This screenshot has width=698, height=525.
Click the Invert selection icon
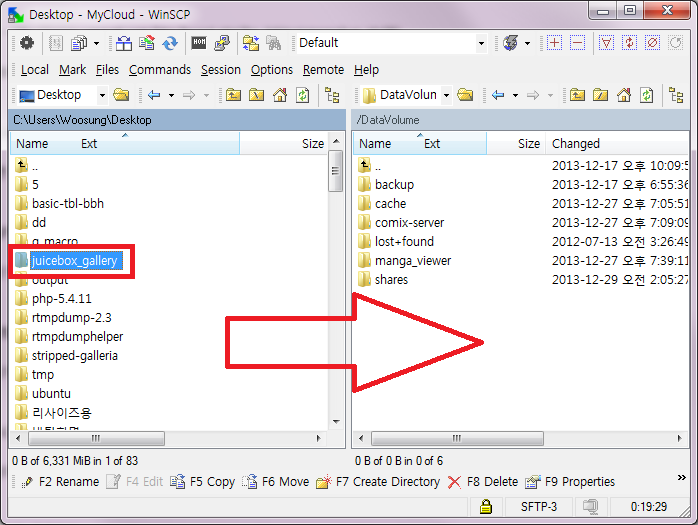[629, 43]
